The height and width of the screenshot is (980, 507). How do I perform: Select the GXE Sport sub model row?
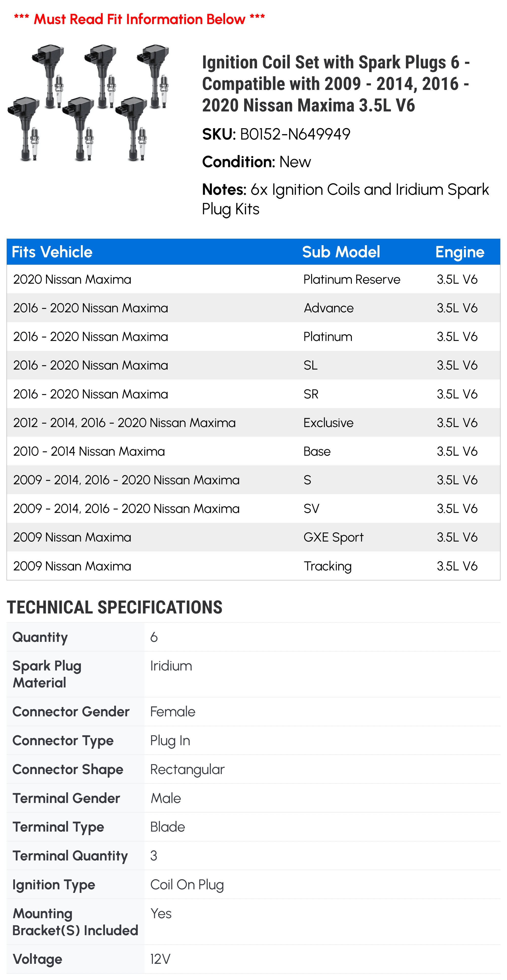click(x=253, y=537)
